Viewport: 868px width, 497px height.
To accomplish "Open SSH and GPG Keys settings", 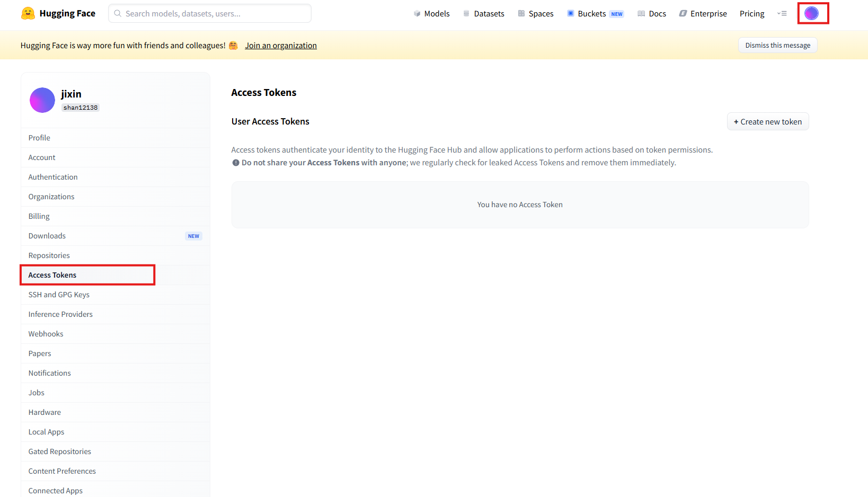I will (116, 295).
